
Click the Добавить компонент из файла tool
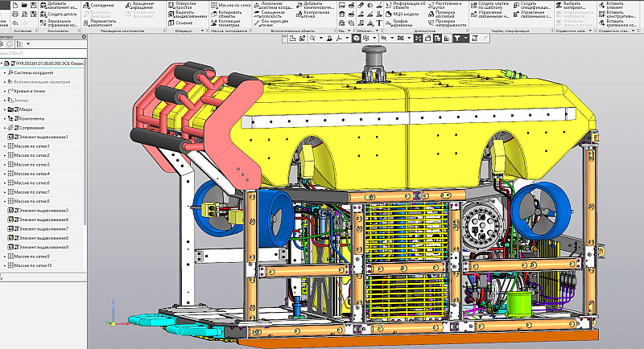pyautogui.click(x=59, y=6)
